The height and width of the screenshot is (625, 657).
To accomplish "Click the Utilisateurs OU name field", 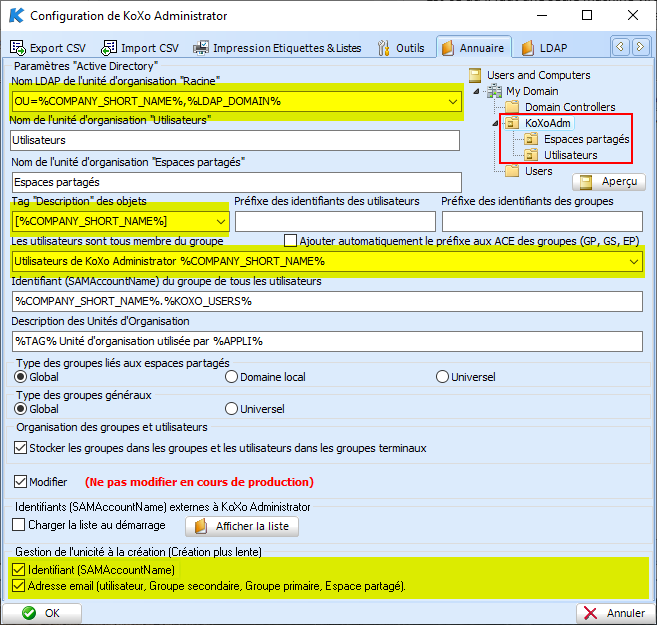I will pos(235,140).
